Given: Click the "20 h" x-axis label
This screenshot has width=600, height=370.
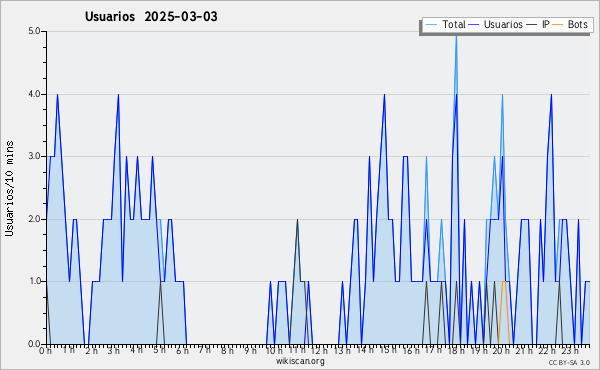Looking at the screenshot, I should (501, 351).
